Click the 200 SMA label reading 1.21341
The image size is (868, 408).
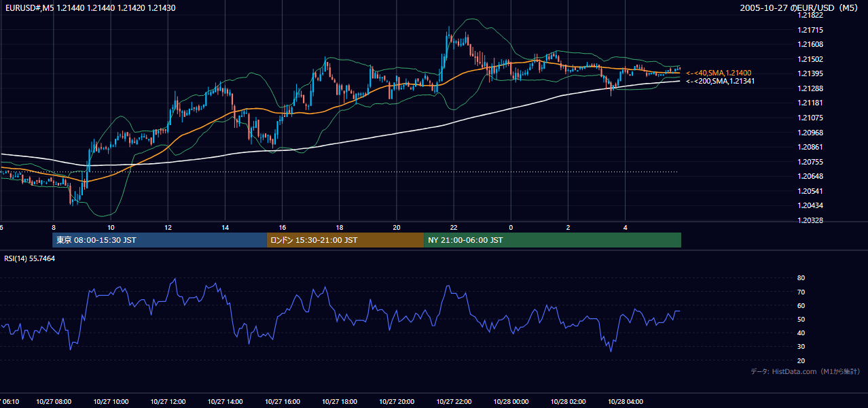point(721,81)
